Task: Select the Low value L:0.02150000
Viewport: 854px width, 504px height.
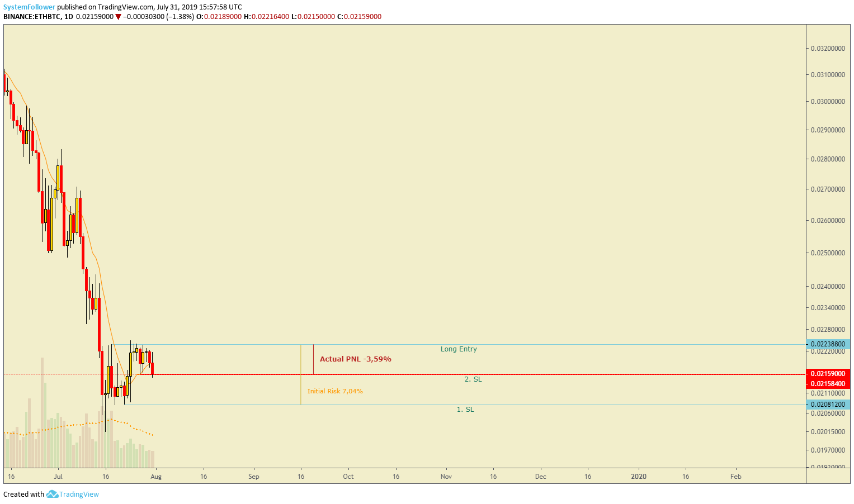Action: (313, 17)
